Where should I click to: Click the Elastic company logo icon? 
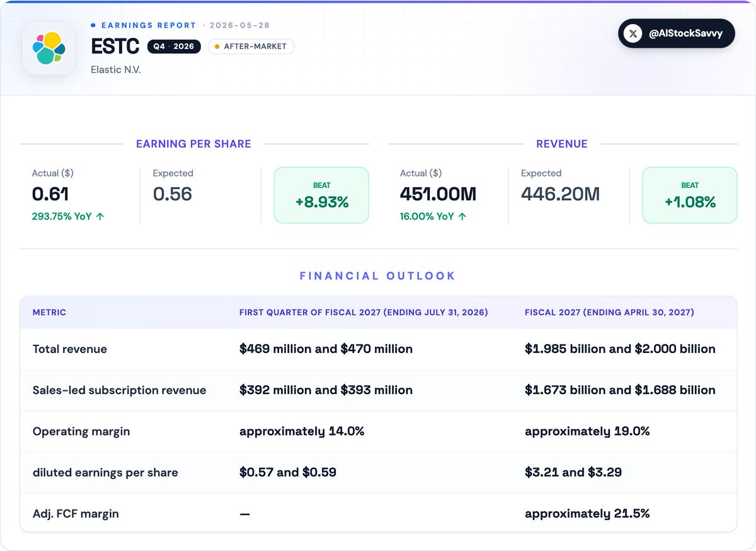pyautogui.click(x=49, y=48)
